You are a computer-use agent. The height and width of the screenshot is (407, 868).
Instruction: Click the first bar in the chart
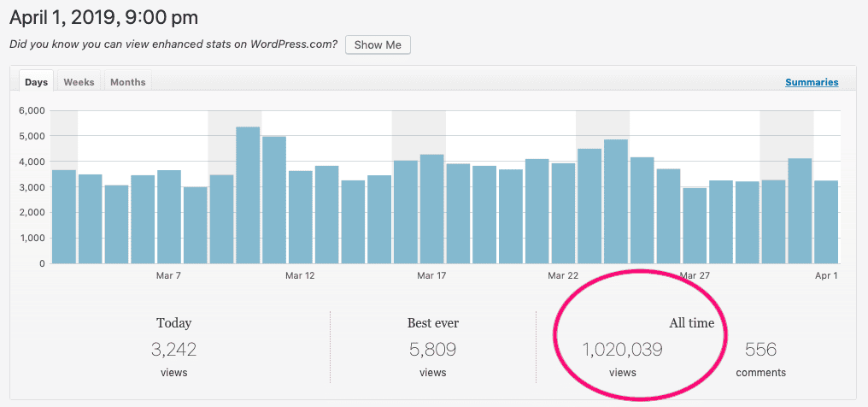tap(64, 217)
